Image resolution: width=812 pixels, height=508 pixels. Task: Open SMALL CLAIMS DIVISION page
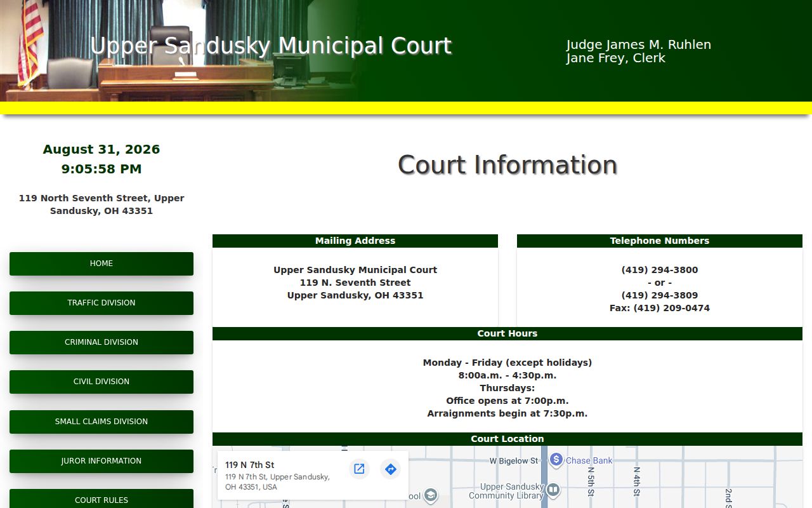pyautogui.click(x=101, y=422)
